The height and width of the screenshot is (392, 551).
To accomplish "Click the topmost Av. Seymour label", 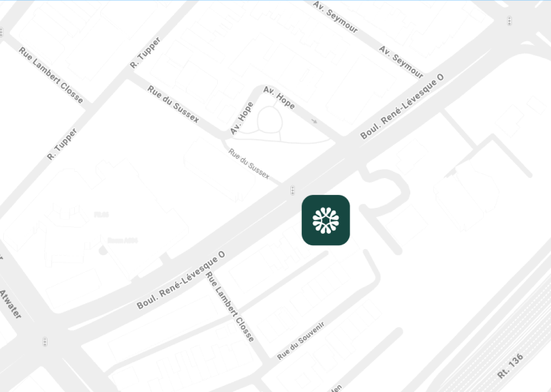I will 335,17.
